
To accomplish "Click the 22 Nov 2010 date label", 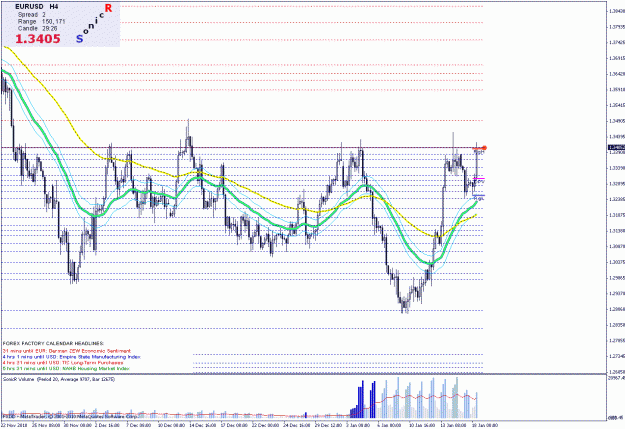I will (x=14, y=425).
